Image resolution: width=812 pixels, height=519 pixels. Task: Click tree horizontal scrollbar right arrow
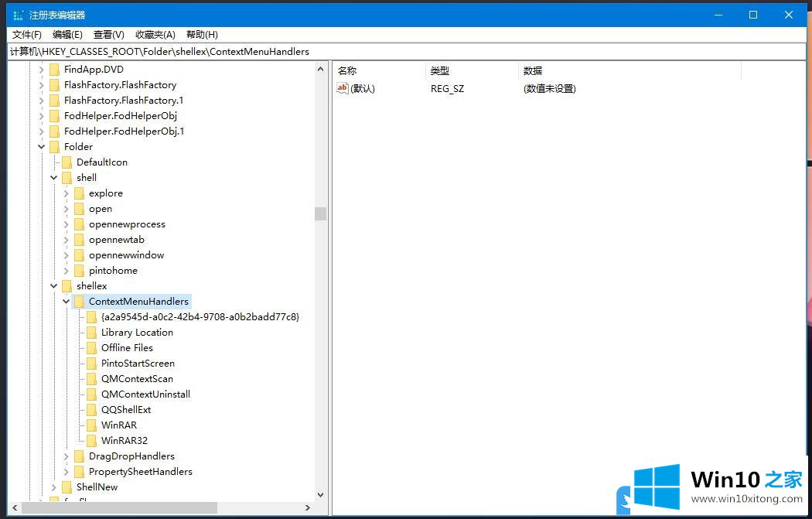point(308,508)
